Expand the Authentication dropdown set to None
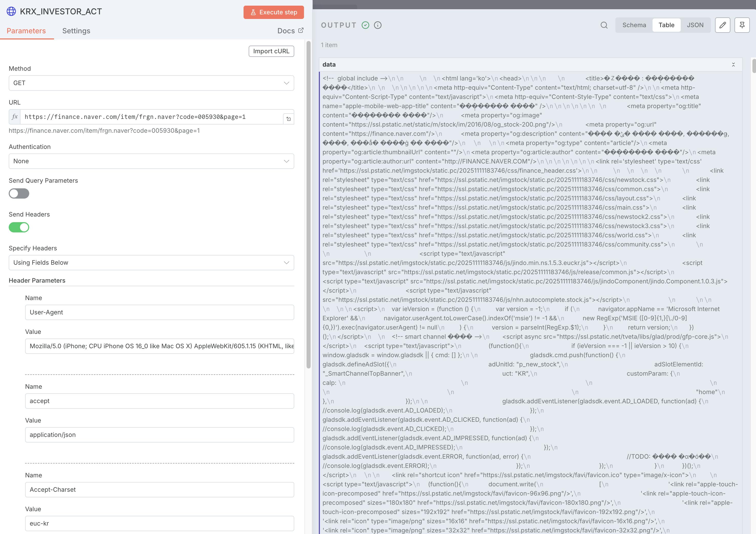The height and width of the screenshot is (534, 756). click(x=151, y=161)
